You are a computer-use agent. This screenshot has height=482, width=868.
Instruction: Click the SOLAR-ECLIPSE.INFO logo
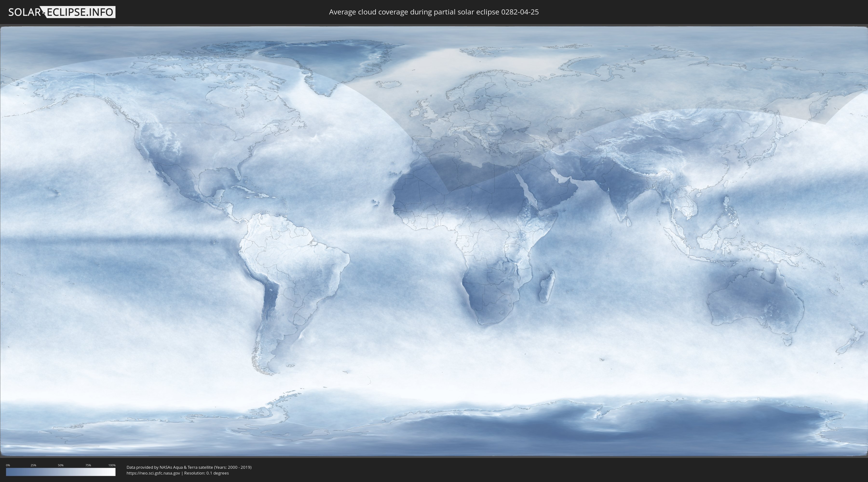62,12
